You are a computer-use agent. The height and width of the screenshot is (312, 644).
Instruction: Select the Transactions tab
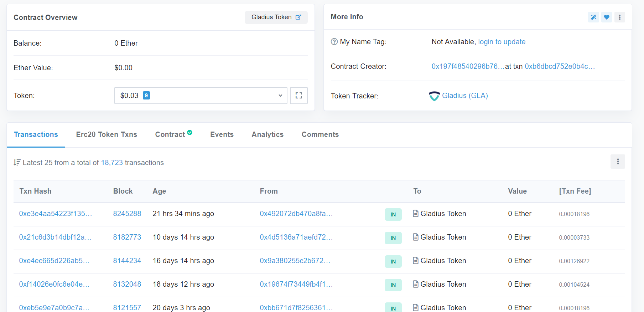(x=36, y=134)
